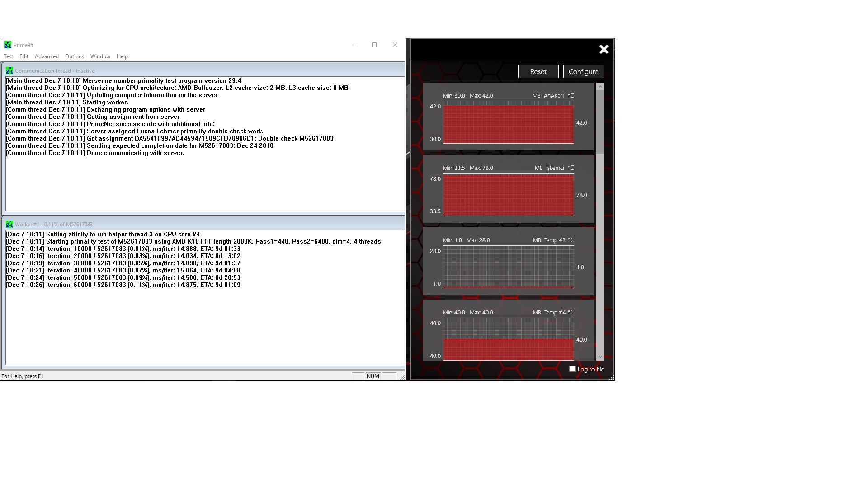Click the MB İşlemci temperature graph
The height and width of the screenshot is (488, 868).
click(508, 195)
